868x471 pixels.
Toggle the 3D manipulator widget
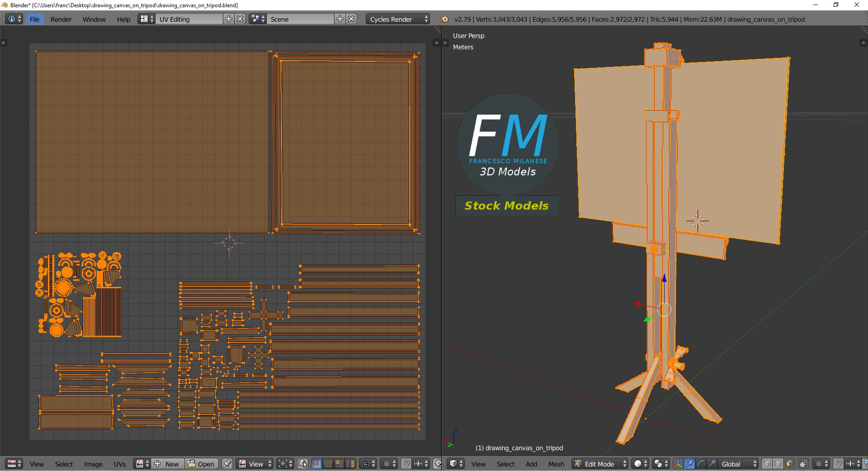point(678,464)
